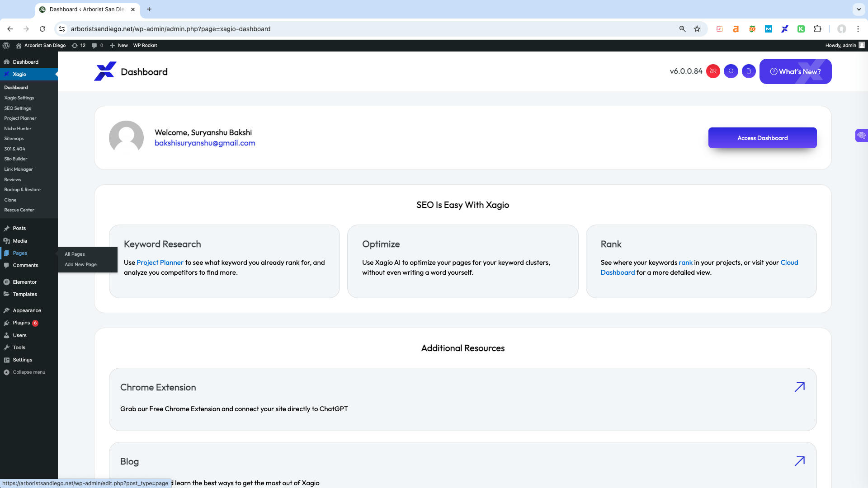Open Niche Hunter submenu item

click(18, 128)
